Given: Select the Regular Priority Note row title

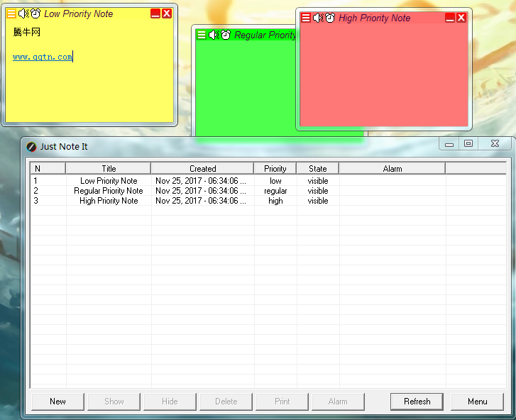Looking at the screenshot, I should tap(109, 191).
